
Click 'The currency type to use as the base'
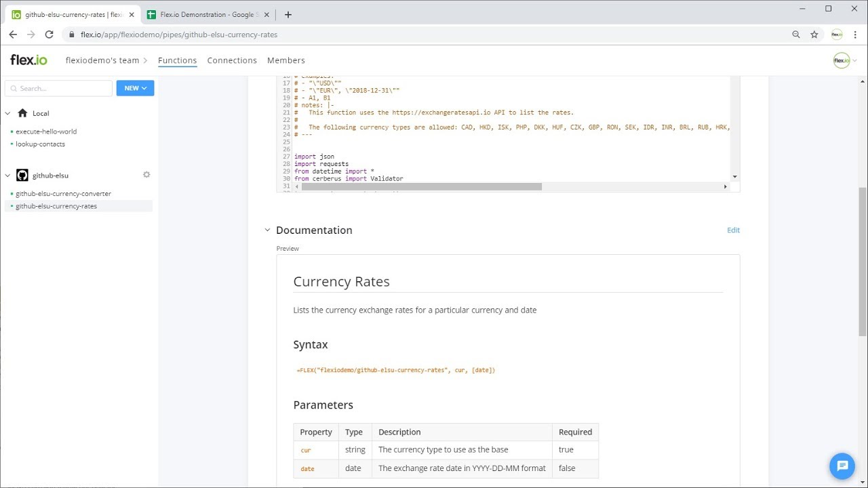tap(443, 449)
